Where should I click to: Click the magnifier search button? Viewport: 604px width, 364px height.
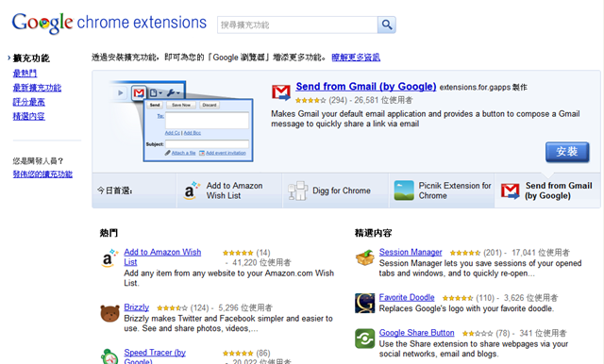386,25
